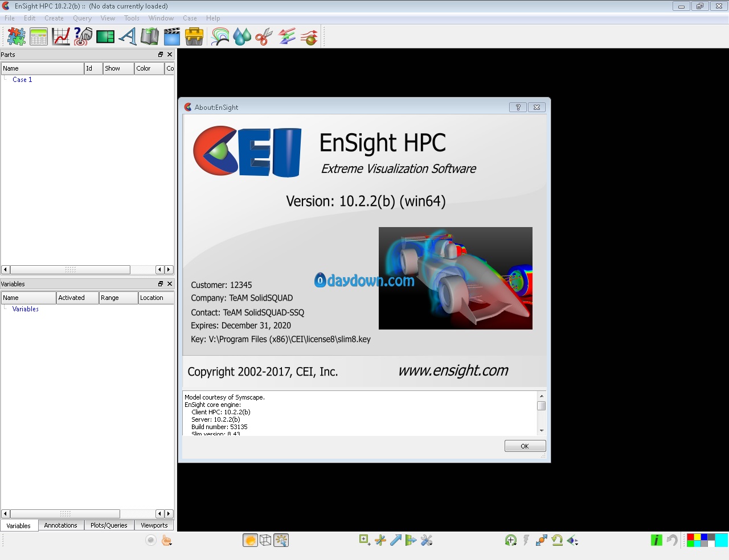Select the interactive probe query icon
The image size is (729, 560).
pyautogui.click(x=83, y=36)
